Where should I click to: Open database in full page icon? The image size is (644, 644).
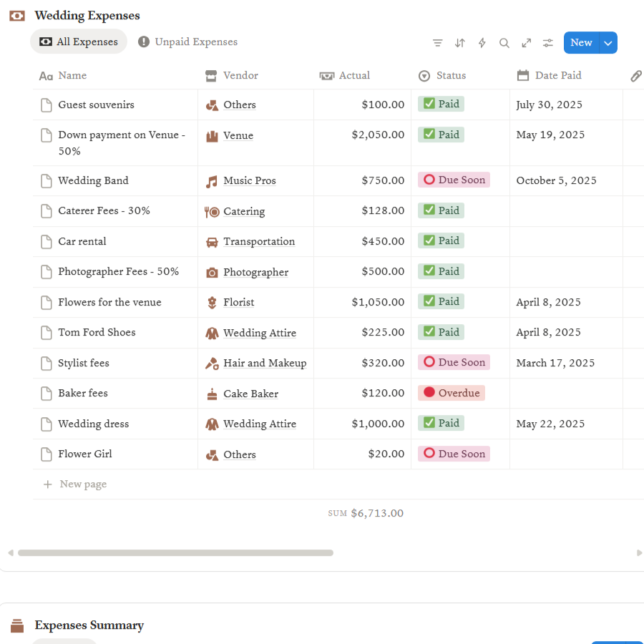[526, 43]
